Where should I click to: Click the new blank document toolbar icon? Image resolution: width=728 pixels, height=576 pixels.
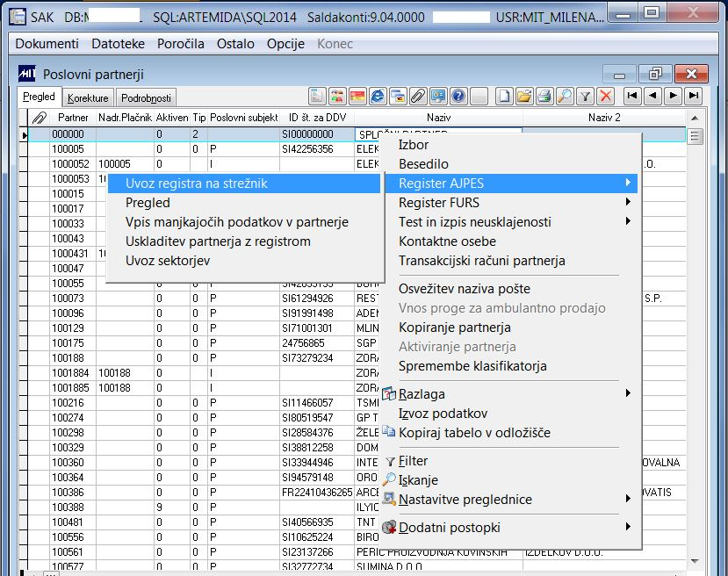[x=505, y=97]
